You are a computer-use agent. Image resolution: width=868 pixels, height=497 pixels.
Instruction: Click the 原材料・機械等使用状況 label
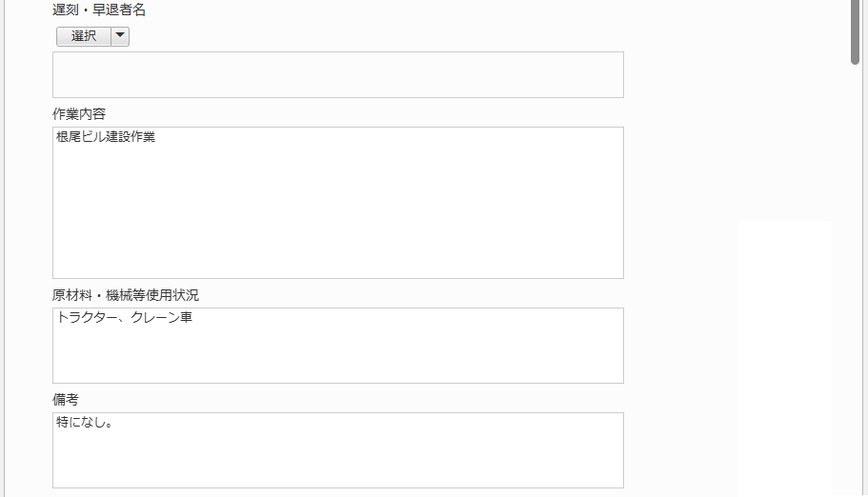(126, 295)
